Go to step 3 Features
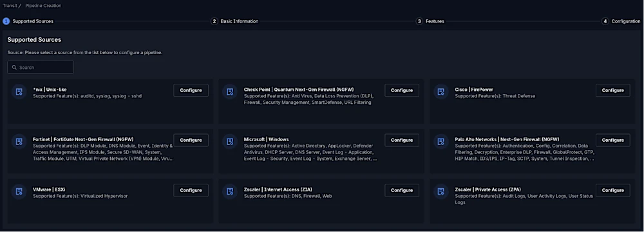 (x=430, y=21)
